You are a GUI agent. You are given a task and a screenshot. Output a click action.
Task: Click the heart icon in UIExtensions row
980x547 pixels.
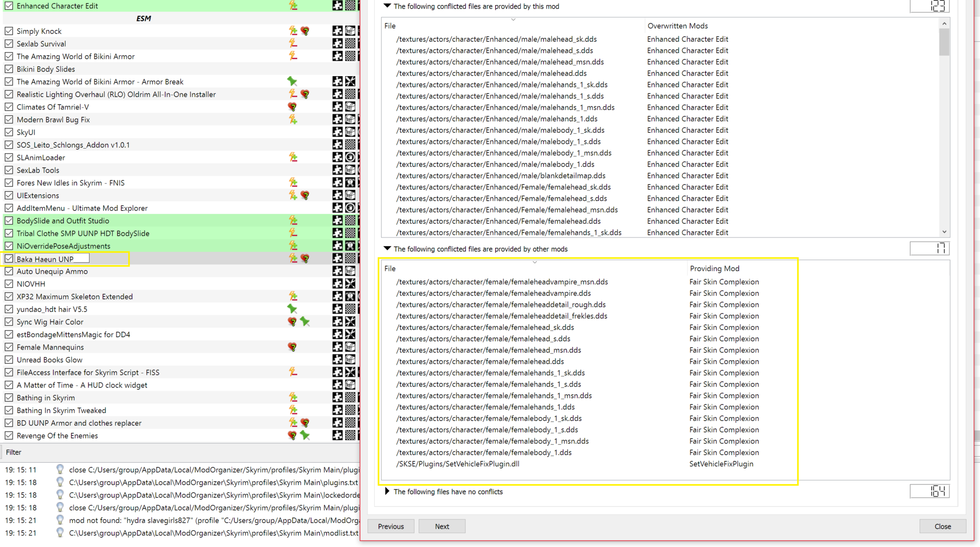(305, 195)
